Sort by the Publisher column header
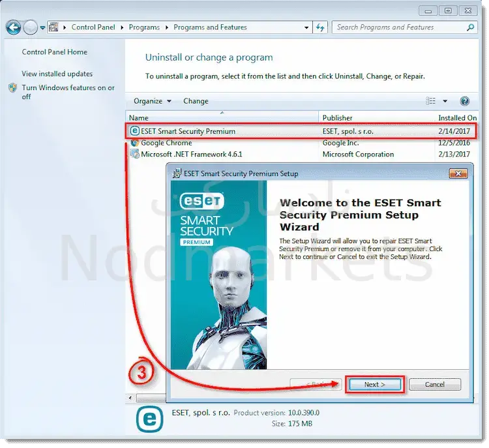The image size is (489, 448). coord(377,117)
